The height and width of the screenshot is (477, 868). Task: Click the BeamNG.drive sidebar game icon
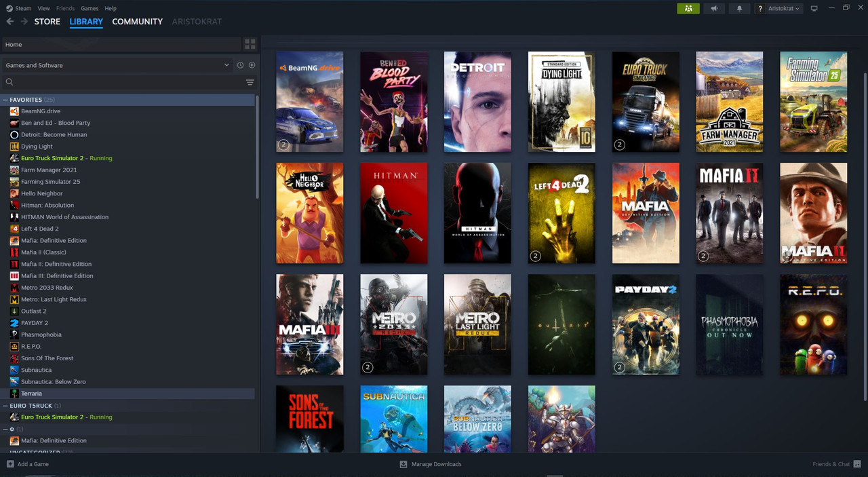pyautogui.click(x=14, y=111)
